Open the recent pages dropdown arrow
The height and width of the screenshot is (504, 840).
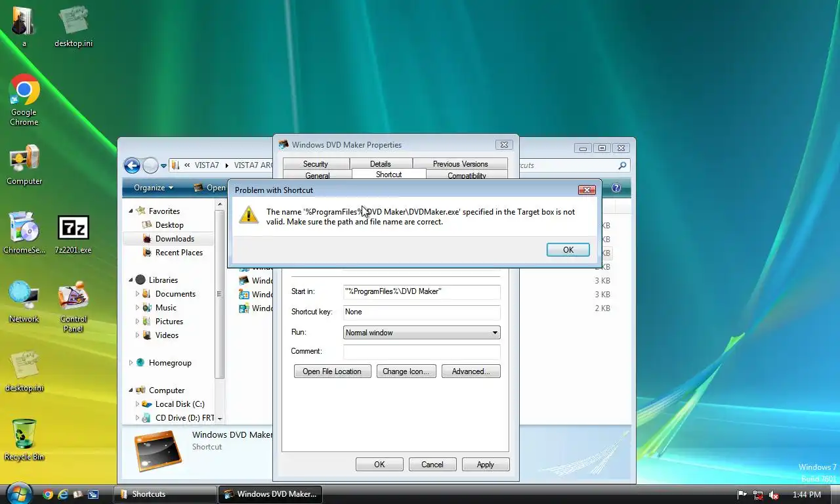click(164, 166)
